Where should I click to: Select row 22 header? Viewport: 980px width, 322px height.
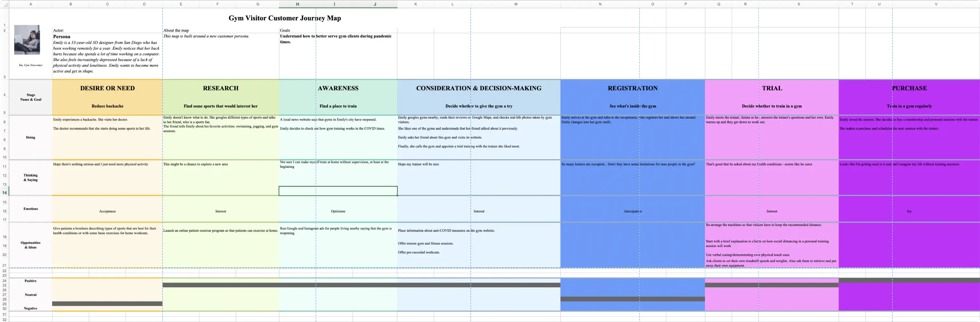click(4, 270)
